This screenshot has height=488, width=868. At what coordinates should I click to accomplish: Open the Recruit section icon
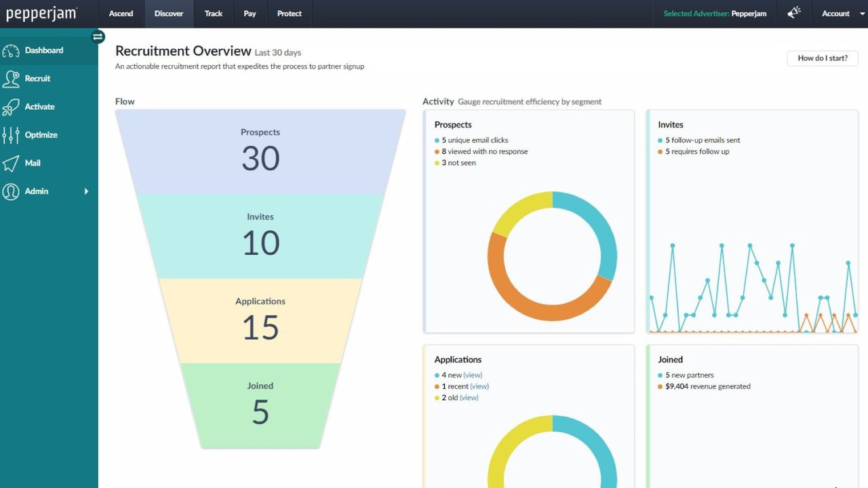tap(12, 78)
